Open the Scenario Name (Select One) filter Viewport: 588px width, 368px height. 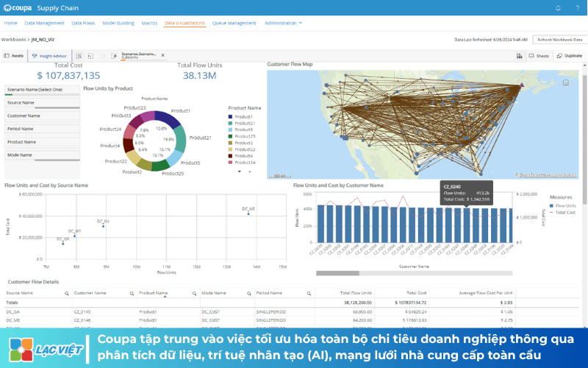pos(42,90)
